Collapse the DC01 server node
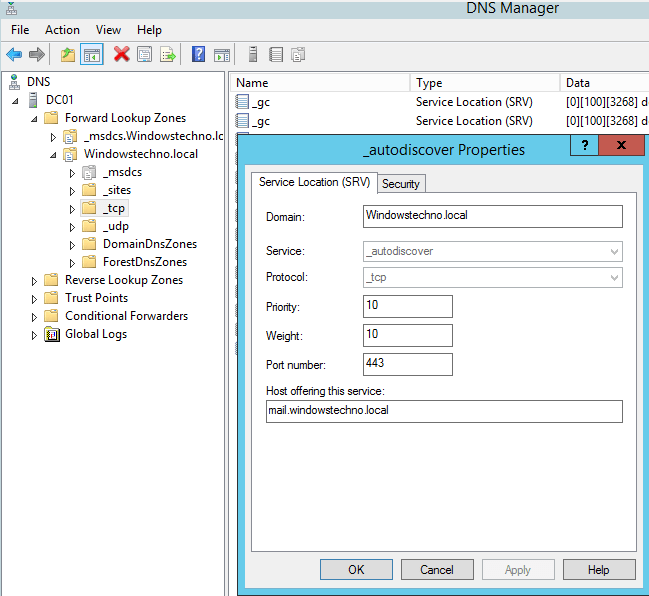Viewport: 649px width, 596px height. click(x=15, y=101)
